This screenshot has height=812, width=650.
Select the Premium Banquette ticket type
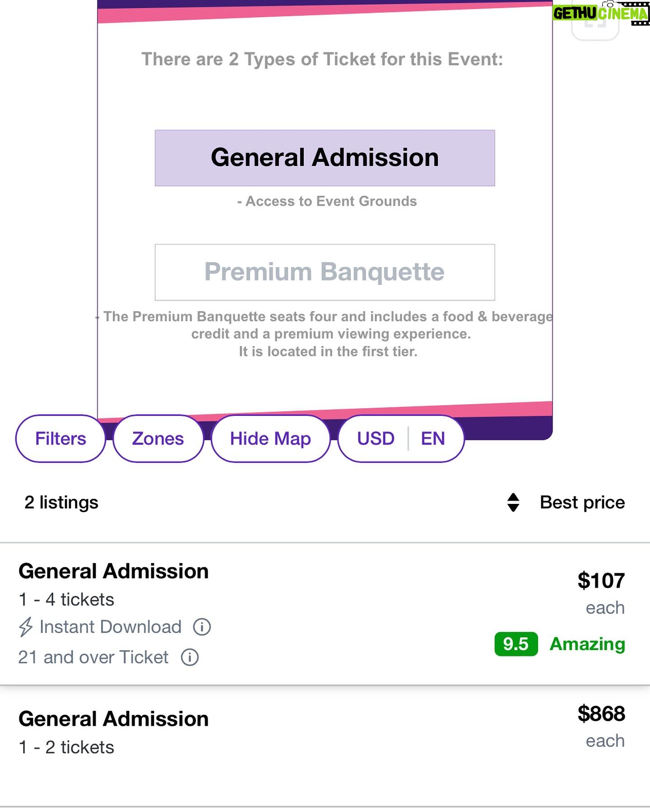pos(325,272)
